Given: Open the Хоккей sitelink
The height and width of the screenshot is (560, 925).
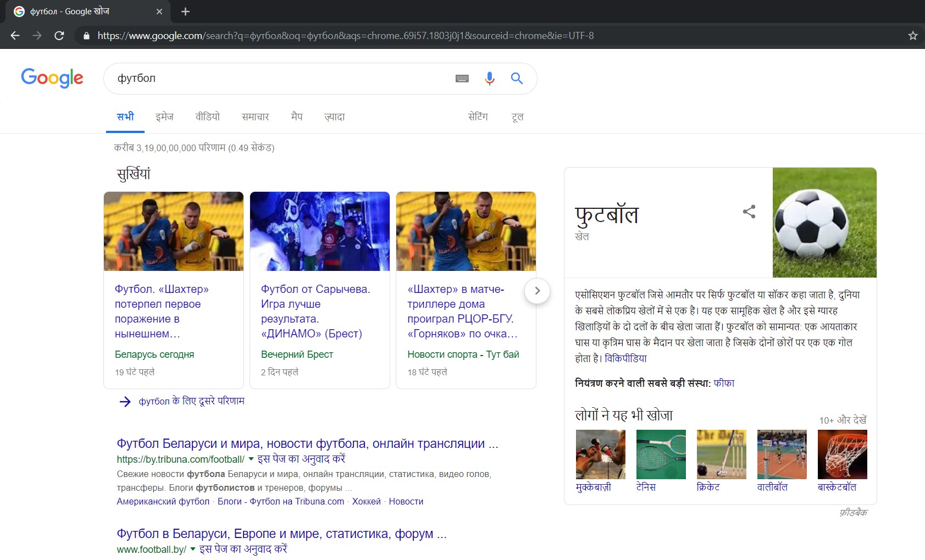Looking at the screenshot, I should click(367, 501).
